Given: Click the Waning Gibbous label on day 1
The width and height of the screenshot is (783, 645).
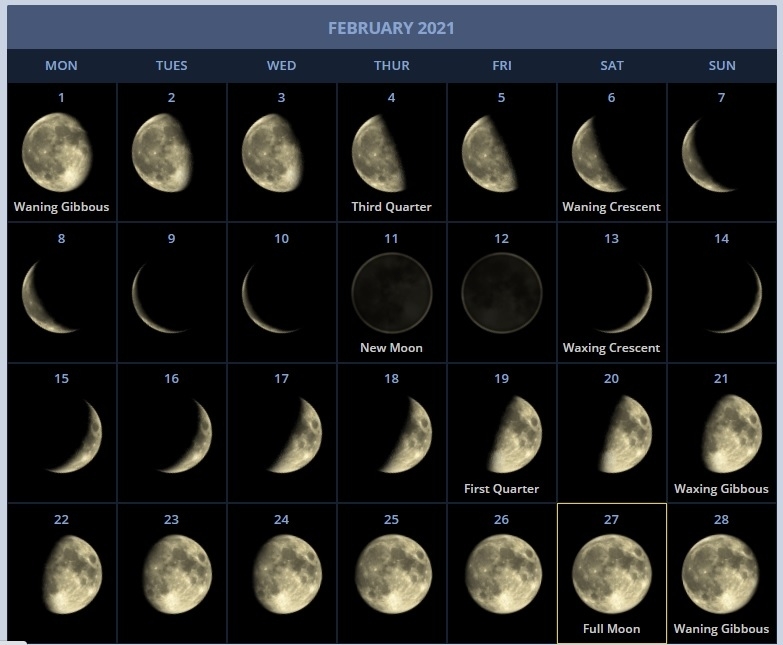Looking at the screenshot, I should (61, 207).
